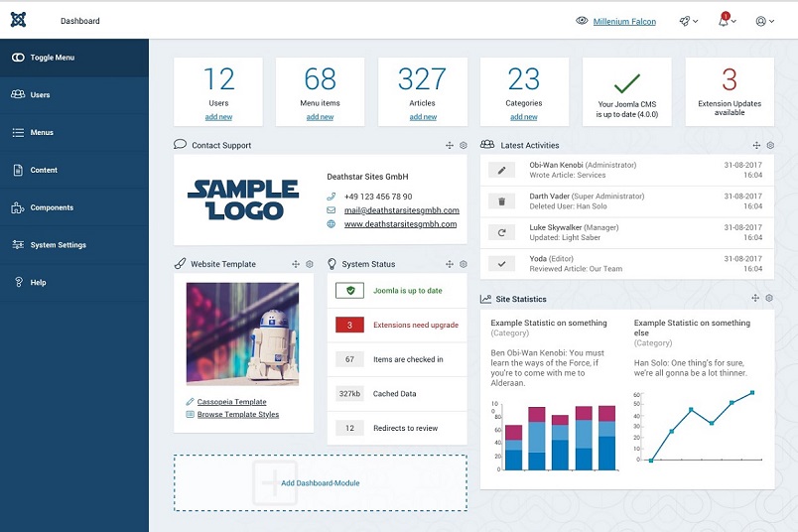Viewport: 798px width, 532px height.
Task: Click red badge for extensions needing upgrade
Action: (x=349, y=325)
